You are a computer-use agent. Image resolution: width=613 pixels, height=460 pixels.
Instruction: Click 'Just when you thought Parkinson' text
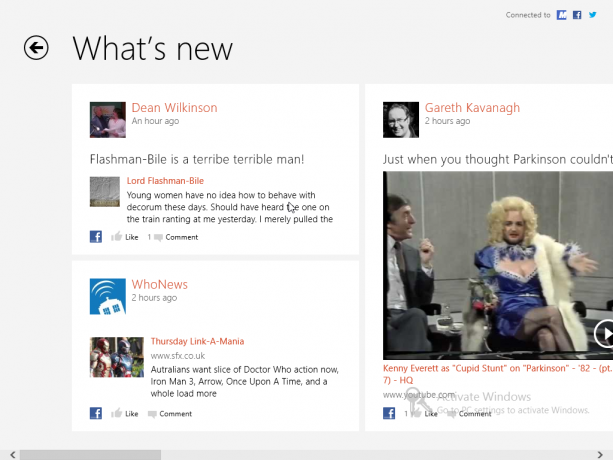point(498,159)
